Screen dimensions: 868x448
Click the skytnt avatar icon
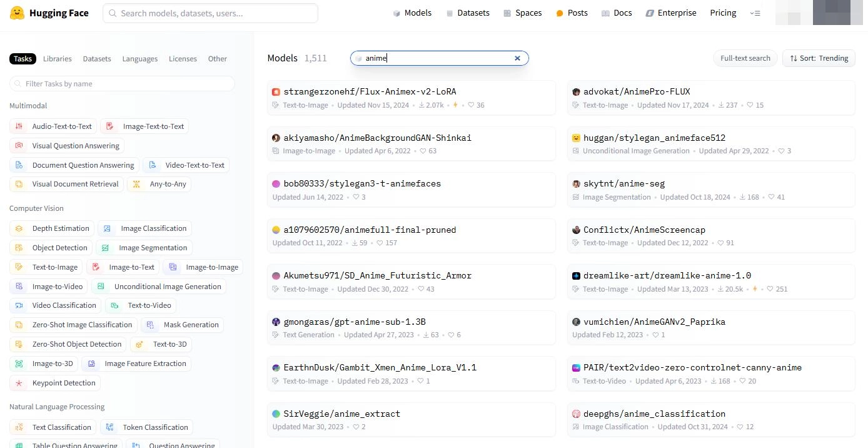(576, 184)
